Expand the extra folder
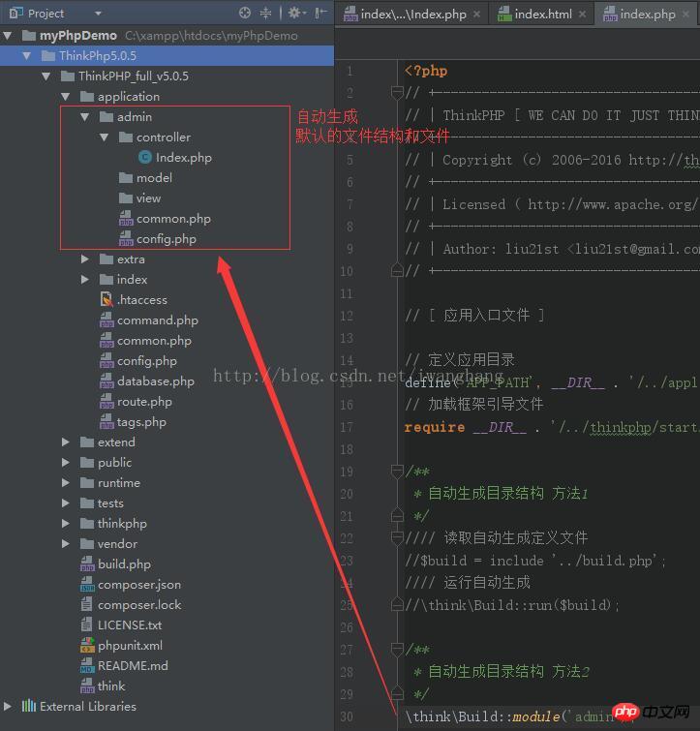The width and height of the screenshot is (700, 731). [x=85, y=259]
